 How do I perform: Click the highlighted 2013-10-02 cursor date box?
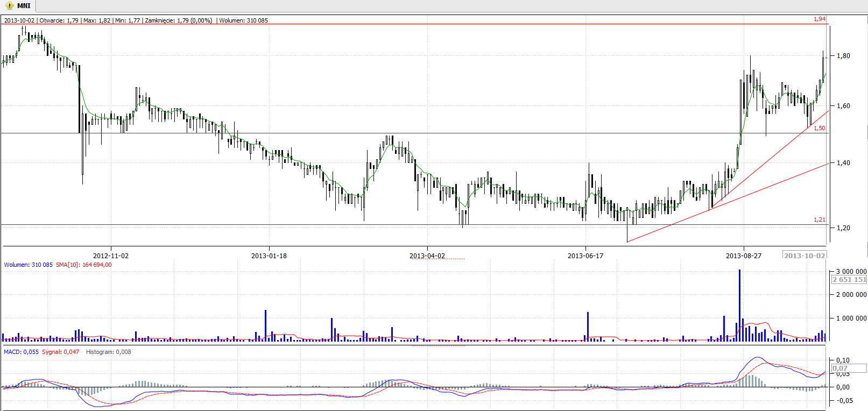[805, 255]
